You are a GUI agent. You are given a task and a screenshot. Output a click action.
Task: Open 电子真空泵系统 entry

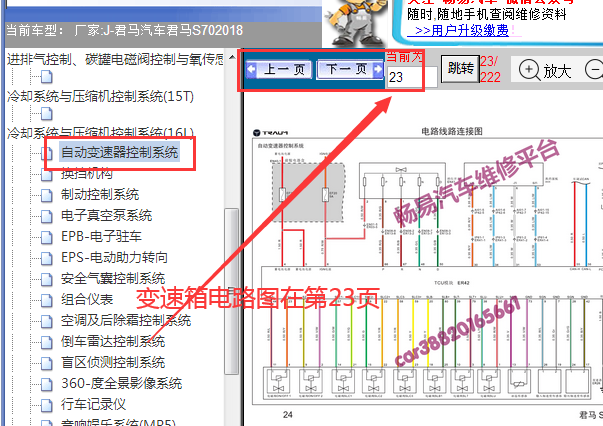(x=106, y=216)
